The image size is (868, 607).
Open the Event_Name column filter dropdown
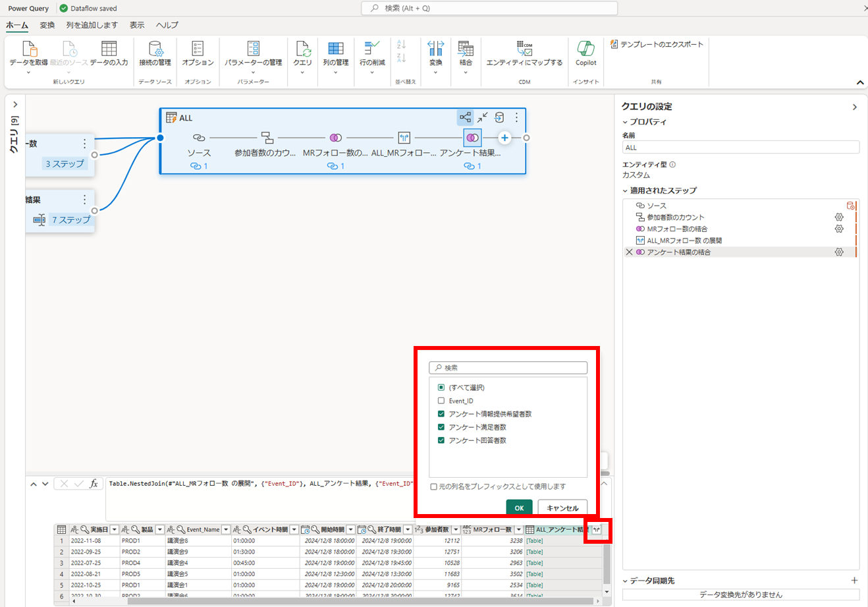coord(226,529)
